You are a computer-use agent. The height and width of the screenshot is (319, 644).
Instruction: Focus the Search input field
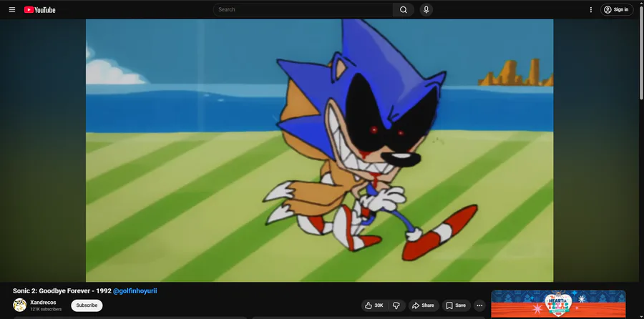[x=303, y=9]
